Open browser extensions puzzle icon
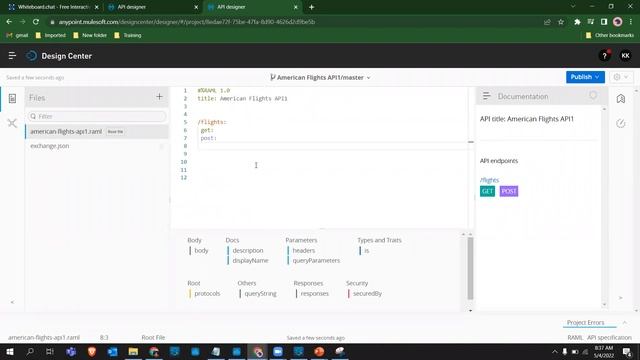This screenshot has width=640, height=360. (577, 22)
